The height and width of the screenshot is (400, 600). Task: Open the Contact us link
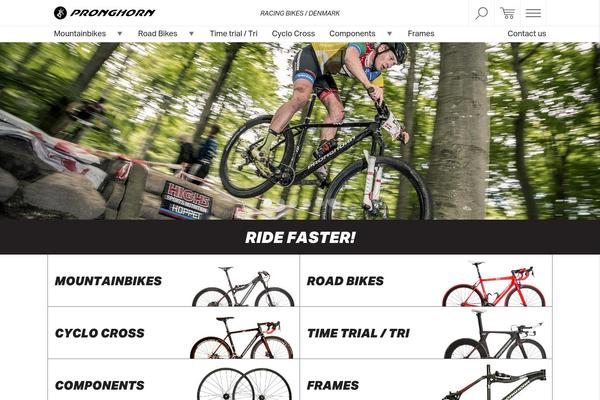(x=527, y=34)
